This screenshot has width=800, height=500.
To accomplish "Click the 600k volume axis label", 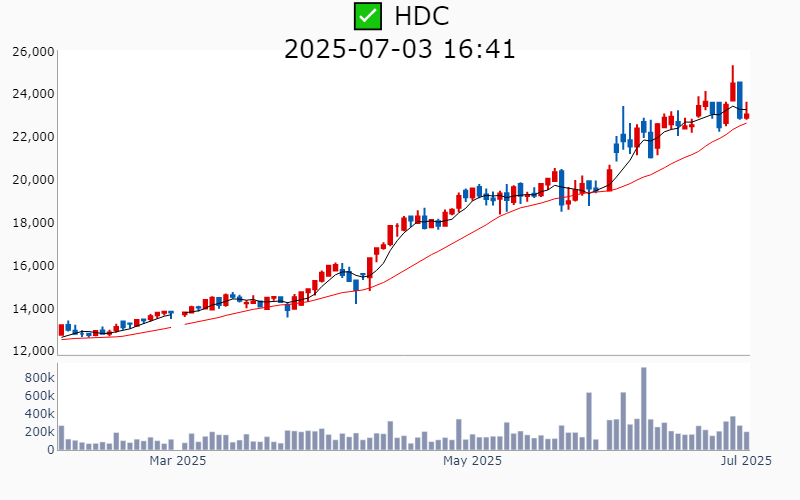I will 39,396.
